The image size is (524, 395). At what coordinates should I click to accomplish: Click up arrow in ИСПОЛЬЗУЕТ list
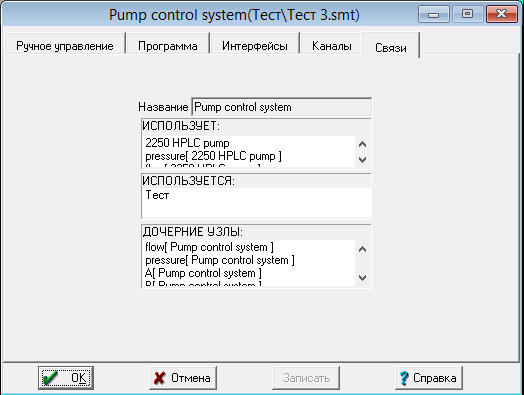pyautogui.click(x=363, y=144)
